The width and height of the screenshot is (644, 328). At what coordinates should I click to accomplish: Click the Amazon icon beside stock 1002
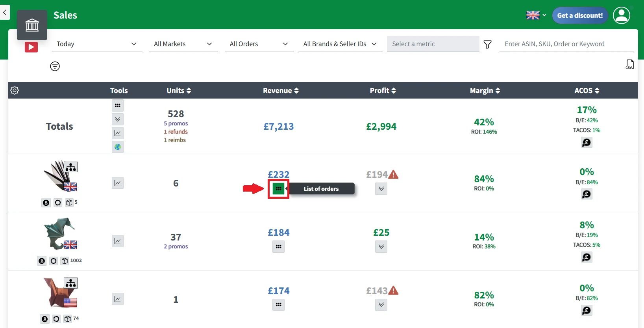point(42,261)
